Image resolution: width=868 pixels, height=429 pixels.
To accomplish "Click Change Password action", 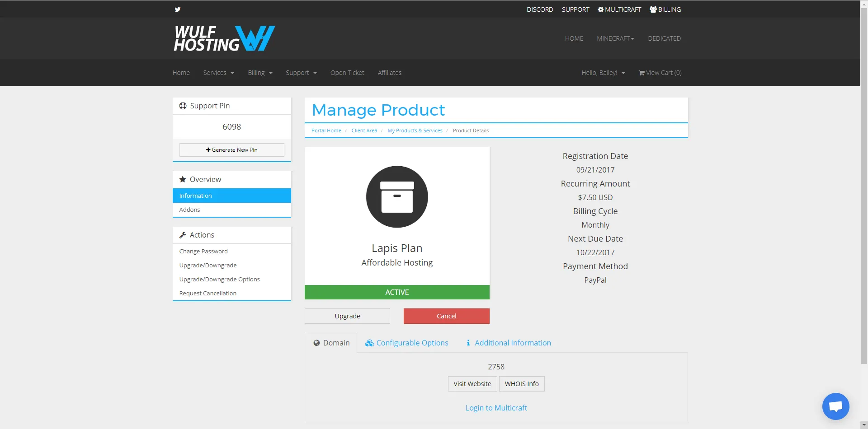I will point(203,251).
